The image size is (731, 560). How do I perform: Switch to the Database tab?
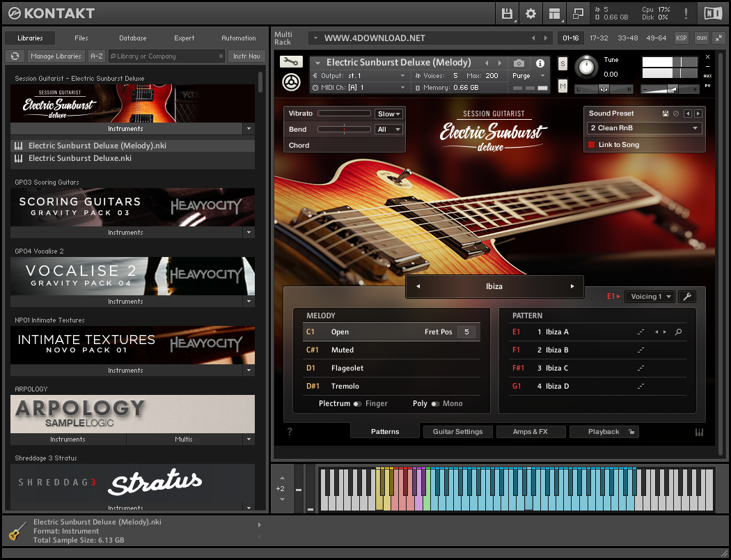pyautogui.click(x=133, y=38)
